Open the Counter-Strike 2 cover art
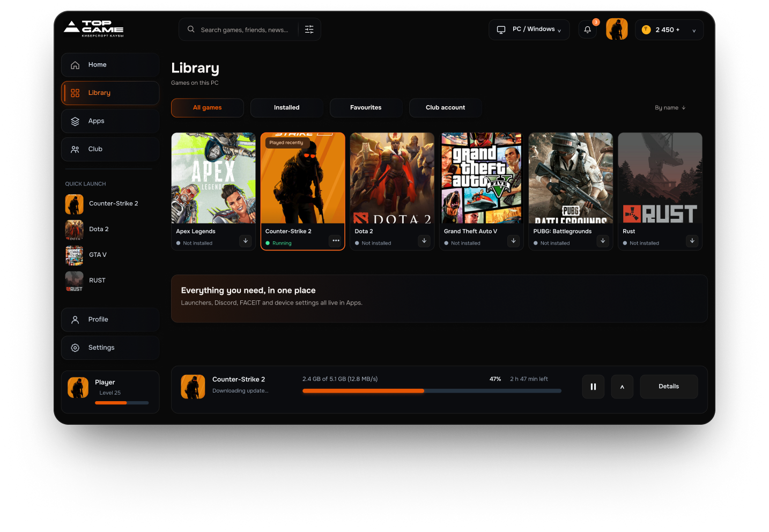The image size is (769, 532). coord(302,178)
